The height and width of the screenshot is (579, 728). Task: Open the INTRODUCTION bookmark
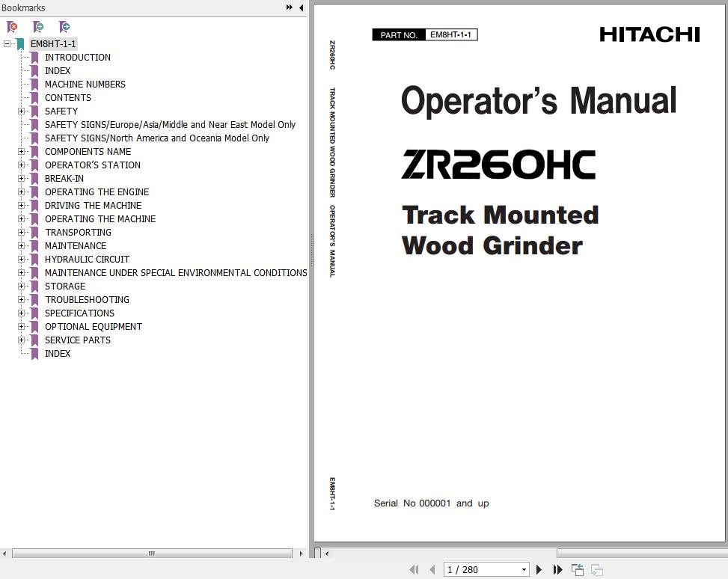[78, 57]
